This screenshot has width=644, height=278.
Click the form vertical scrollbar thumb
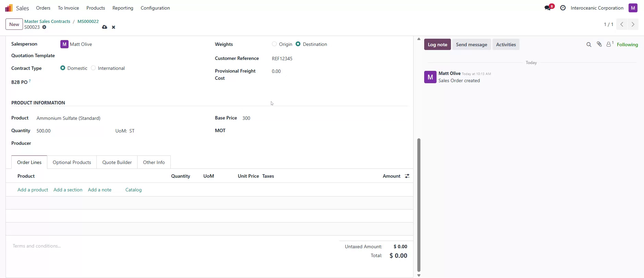tap(419, 205)
